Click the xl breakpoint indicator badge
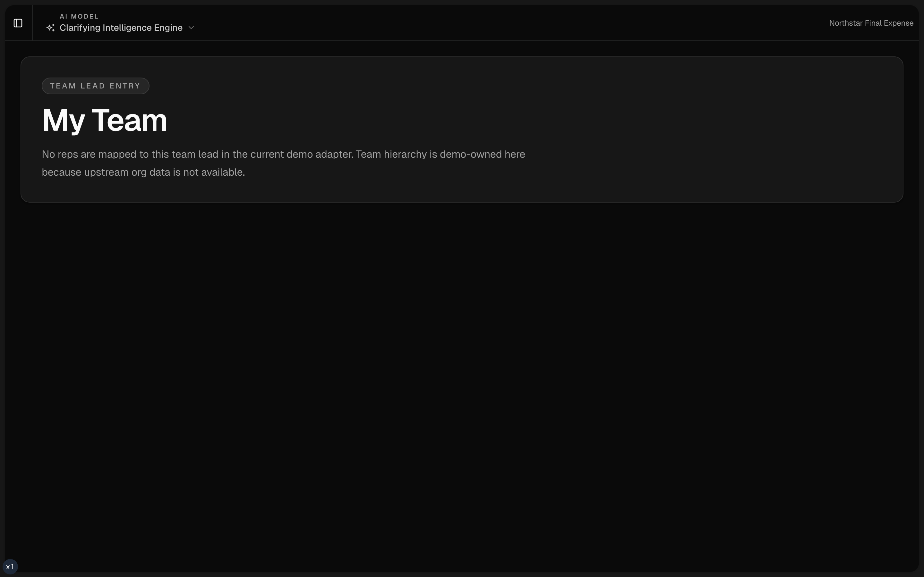Viewport: 924px width, 577px height. 10,567
